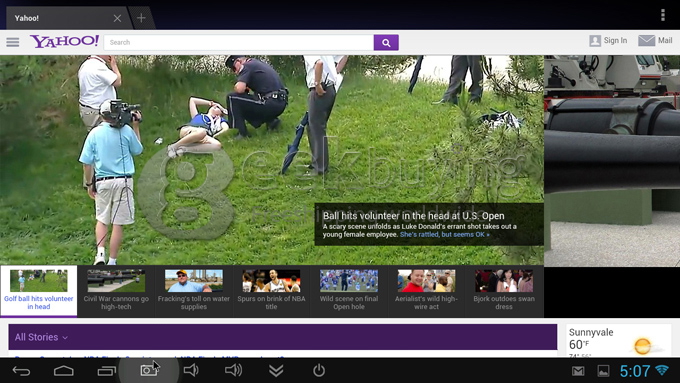Screen dimensions: 680x383
Task: Select "Aerialist's wild high-wire act" story
Action: click(426, 291)
